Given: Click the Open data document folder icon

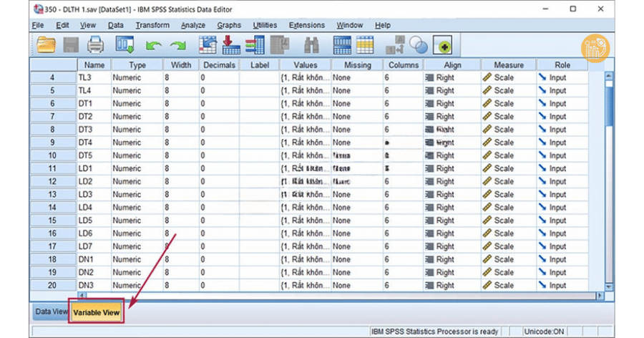Looking at the screenshot, I should point(46,45).
